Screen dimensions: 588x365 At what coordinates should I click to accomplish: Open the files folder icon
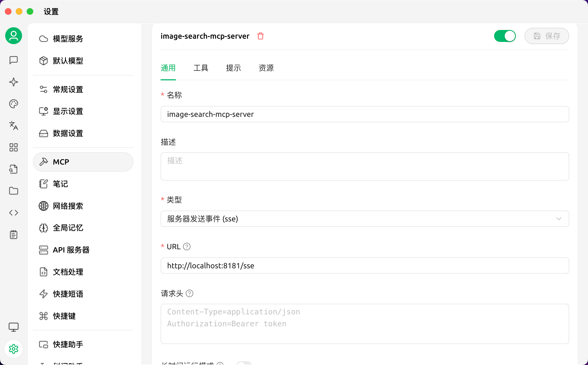[x=14, y=191]
